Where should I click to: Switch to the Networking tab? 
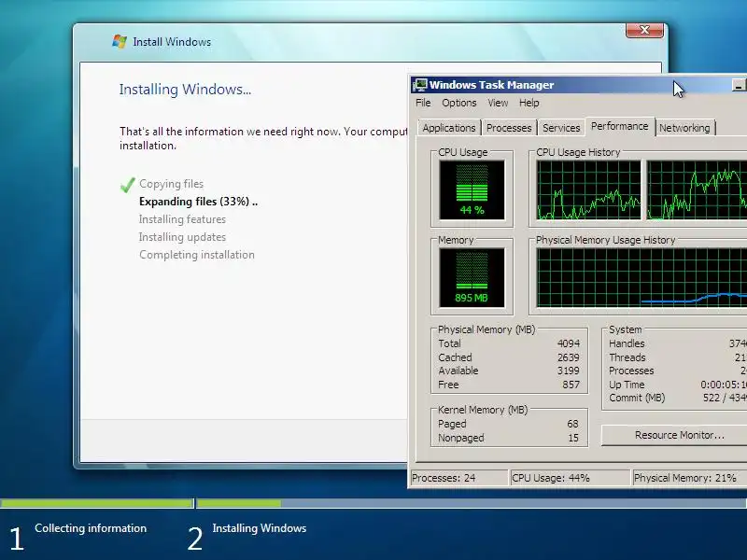pos(684,128)
